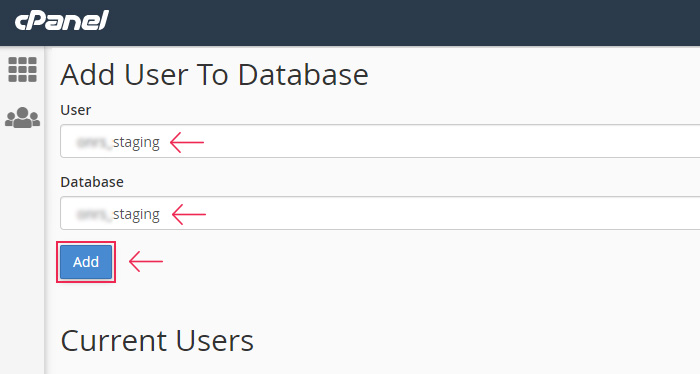
Task: Click the cPanel logo
Action: coord(62,21)
